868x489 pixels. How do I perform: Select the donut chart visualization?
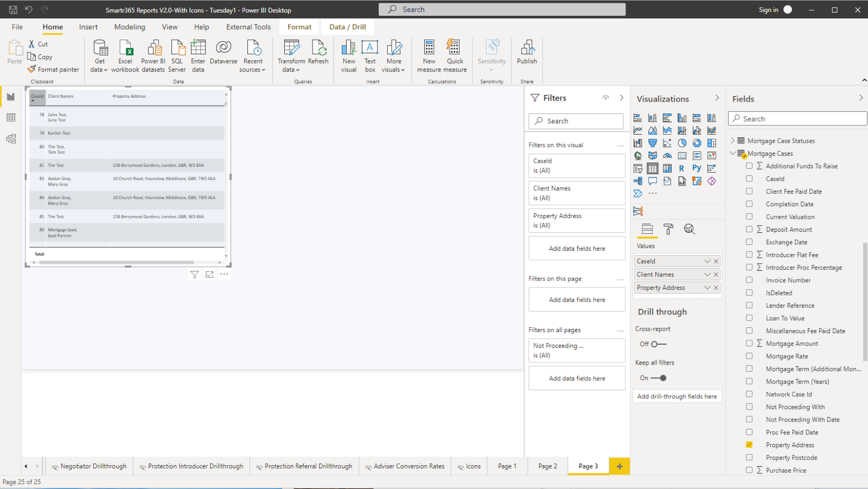[697, 143]
